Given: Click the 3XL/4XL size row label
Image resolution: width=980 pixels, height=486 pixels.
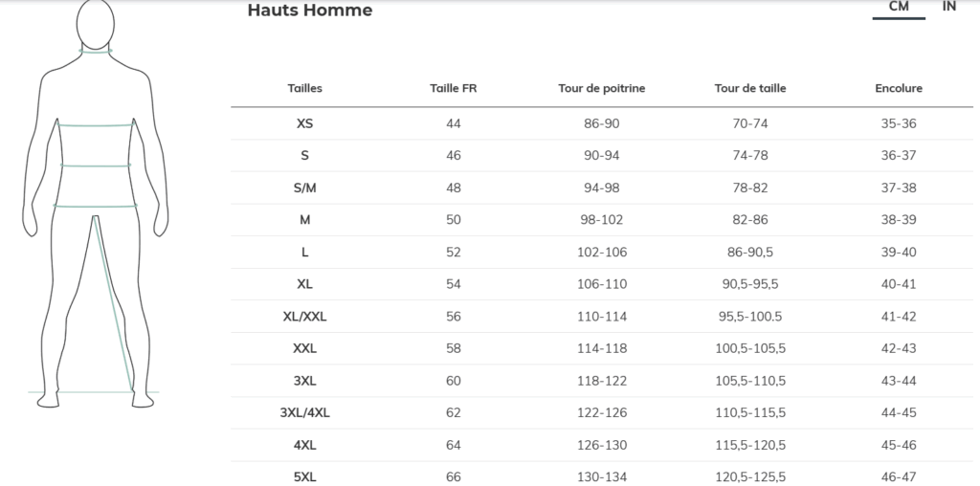Looking at the screenshot, I should coord(304,413).
